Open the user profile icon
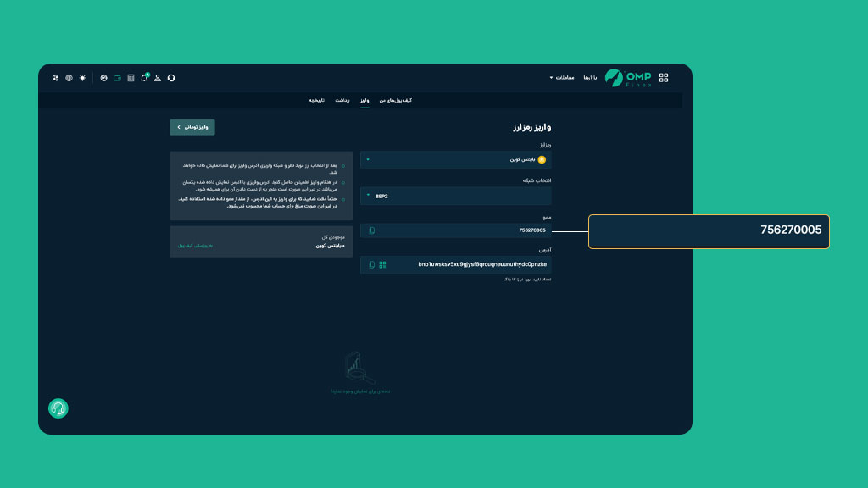The width and height of the screenshot is (868, 488). pyautogui.click(x=158, y=78)
